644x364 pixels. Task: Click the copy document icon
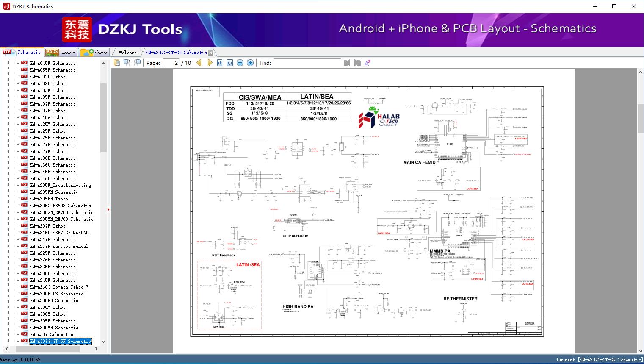click(116, 63)
